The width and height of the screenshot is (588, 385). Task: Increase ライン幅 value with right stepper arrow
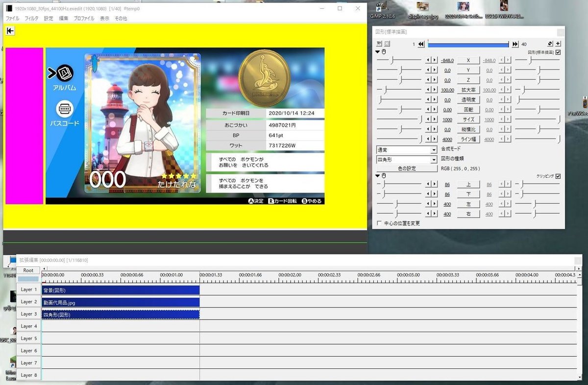coord(434,139)
